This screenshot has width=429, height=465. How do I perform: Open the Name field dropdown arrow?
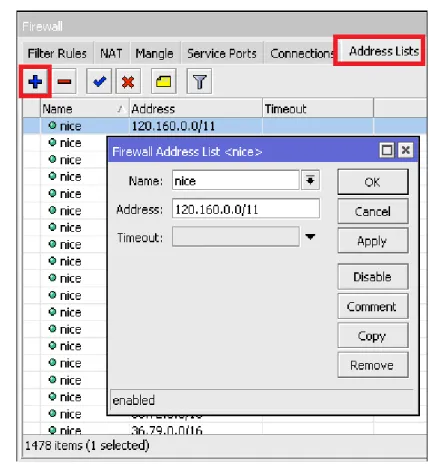tap(310, 180)
